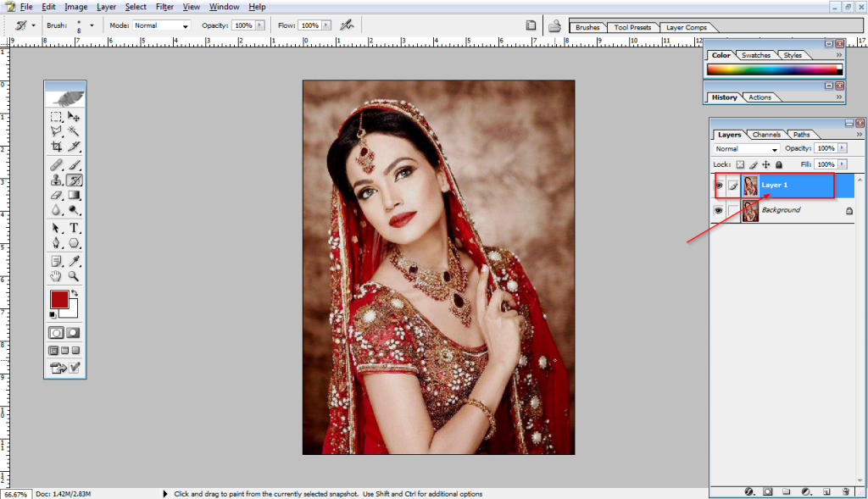The height and width of the screenshot is (499, 868).
Task: Switch to the Channels tab
Action: 766,135
